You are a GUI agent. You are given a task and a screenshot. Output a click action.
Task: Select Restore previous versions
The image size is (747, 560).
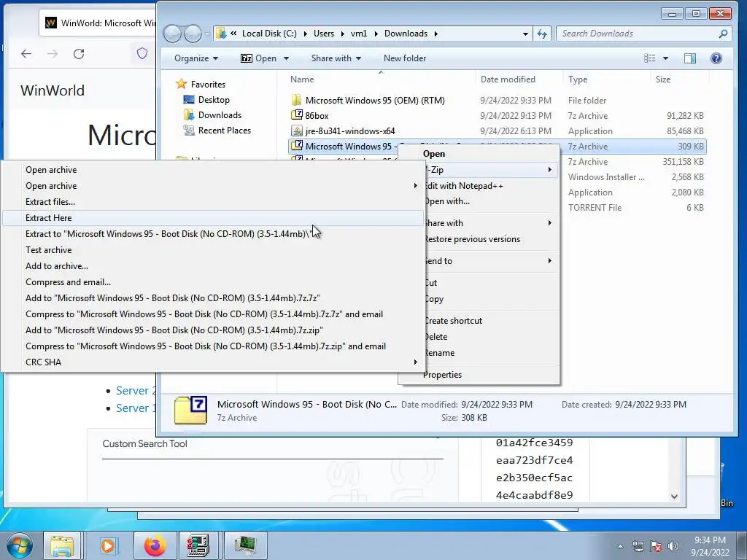[491, 239]
